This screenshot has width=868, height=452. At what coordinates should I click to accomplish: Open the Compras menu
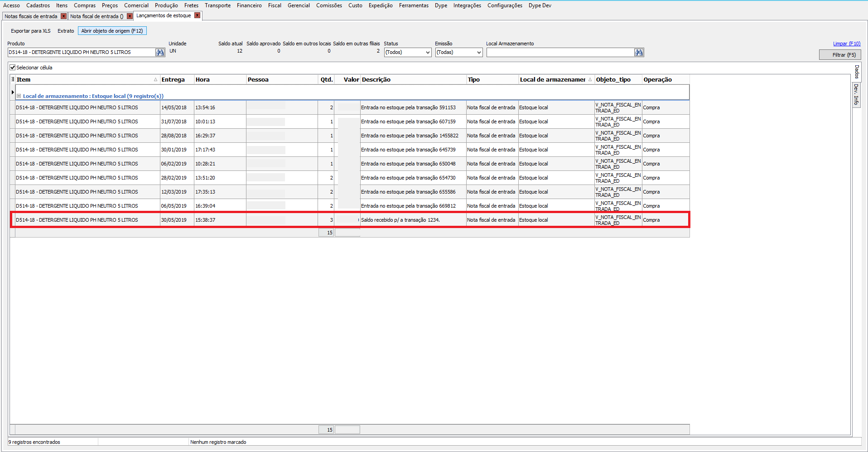click(85, 5)
